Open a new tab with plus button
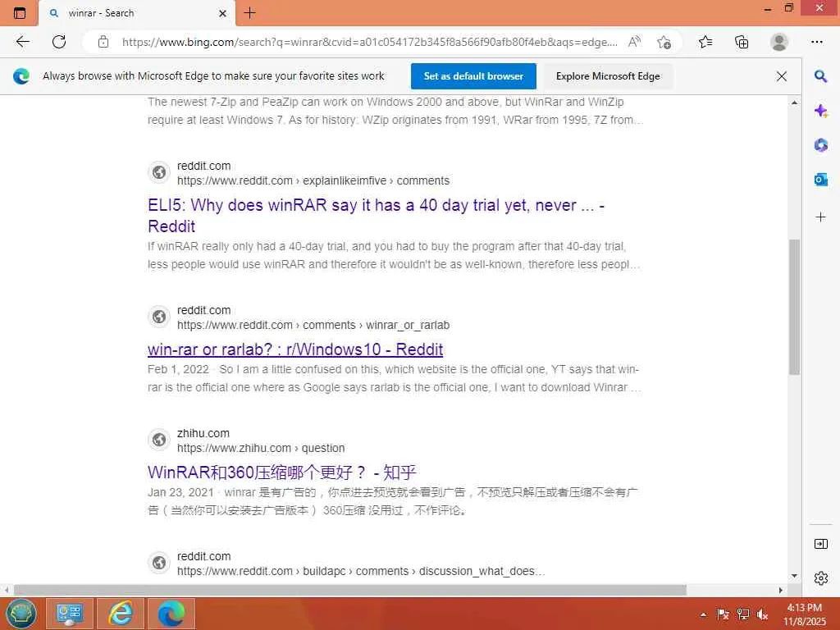The image size is (840, 630). (x=249, y=13)
